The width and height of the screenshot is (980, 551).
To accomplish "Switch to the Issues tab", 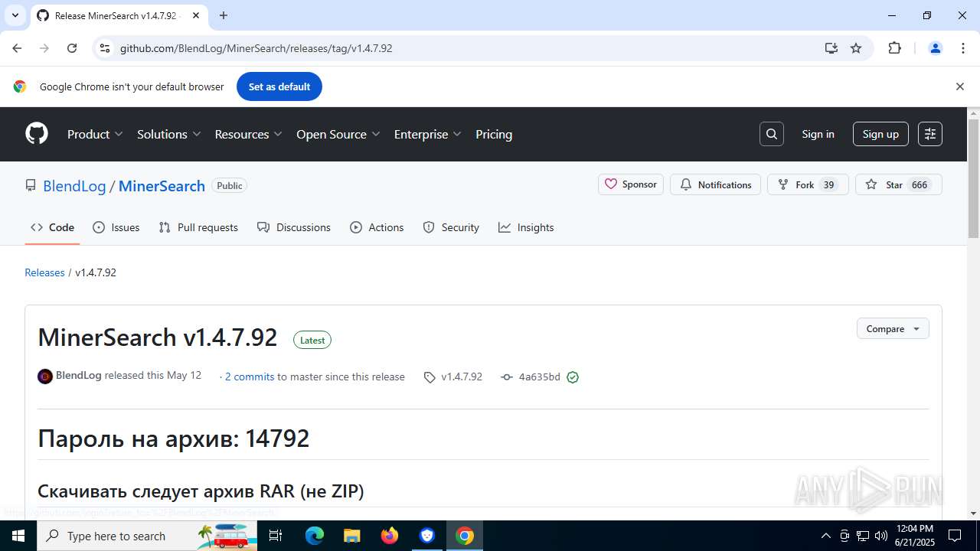I will (x=116, y=227).
